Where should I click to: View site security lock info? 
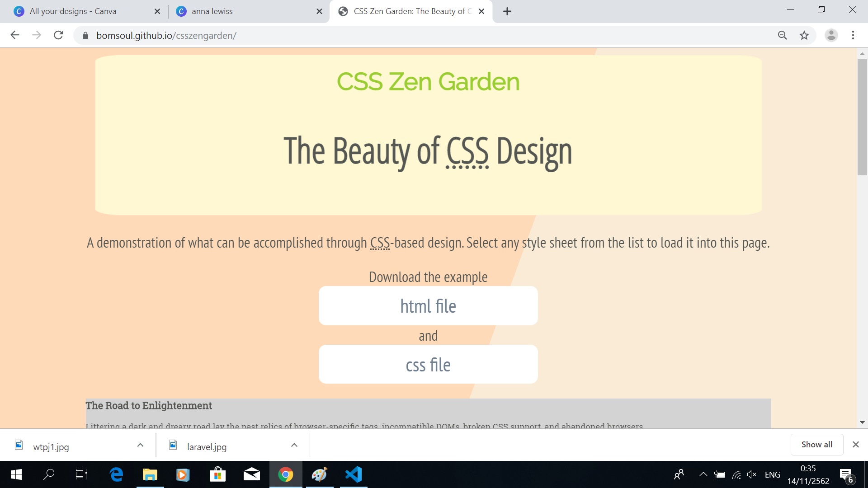click(85, 35)
